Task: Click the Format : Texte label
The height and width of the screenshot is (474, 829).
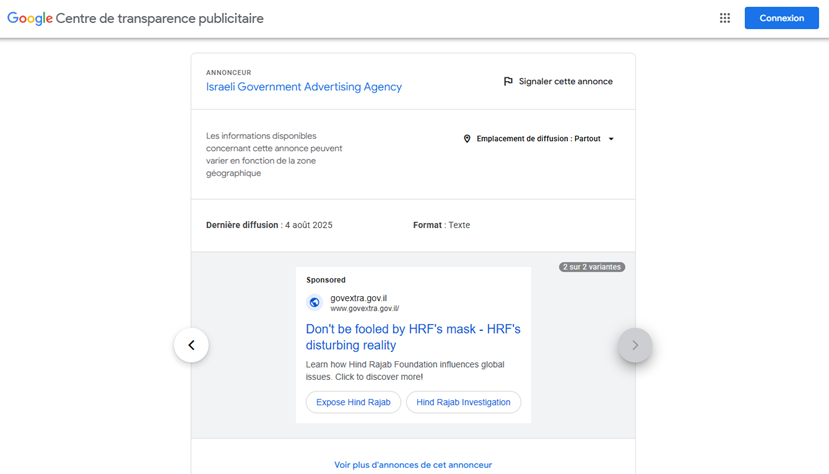Action: click(441, 225)
